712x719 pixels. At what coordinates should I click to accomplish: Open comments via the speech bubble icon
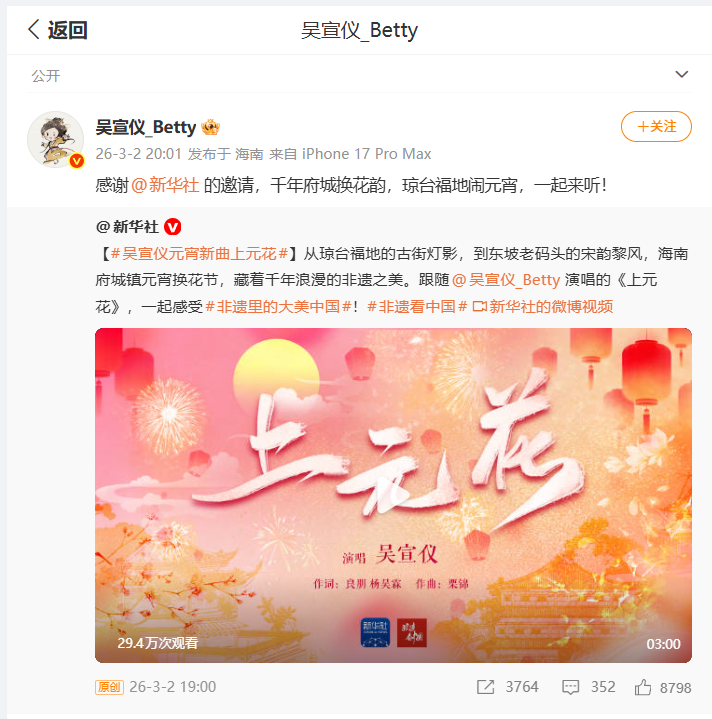571,687
